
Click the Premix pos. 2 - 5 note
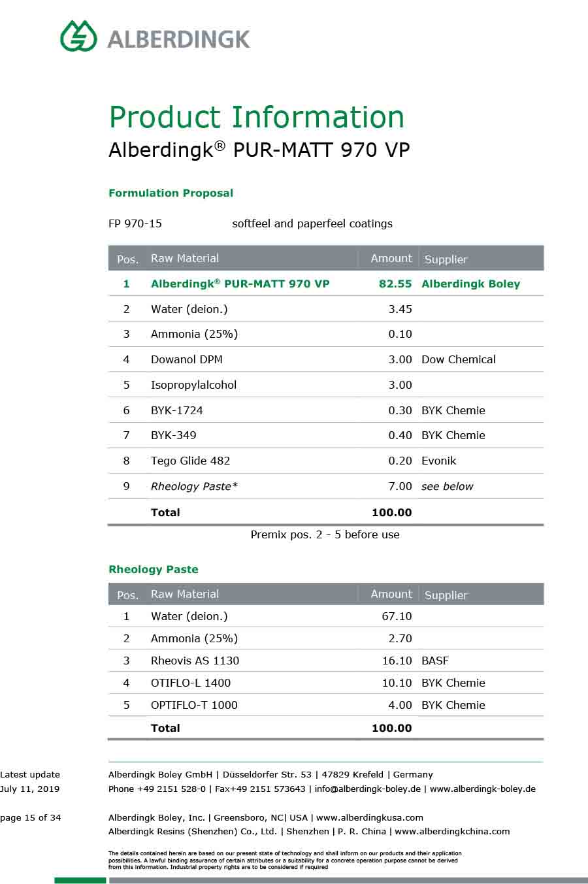[x=325, y=534]
